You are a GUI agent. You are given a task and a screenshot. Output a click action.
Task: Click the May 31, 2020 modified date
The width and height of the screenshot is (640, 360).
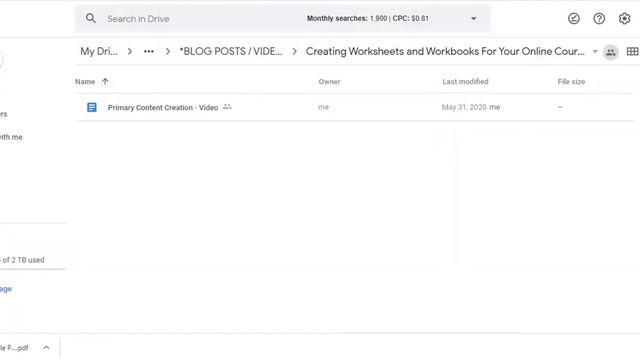pos(464,107)
